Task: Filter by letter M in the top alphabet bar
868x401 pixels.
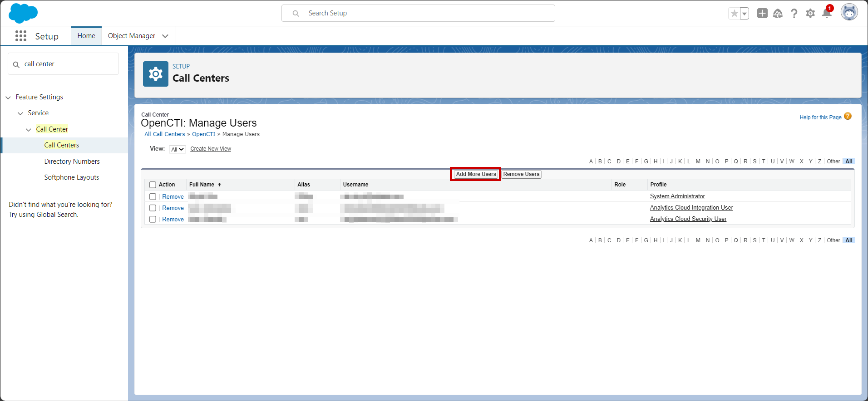Action: [698, 161]
